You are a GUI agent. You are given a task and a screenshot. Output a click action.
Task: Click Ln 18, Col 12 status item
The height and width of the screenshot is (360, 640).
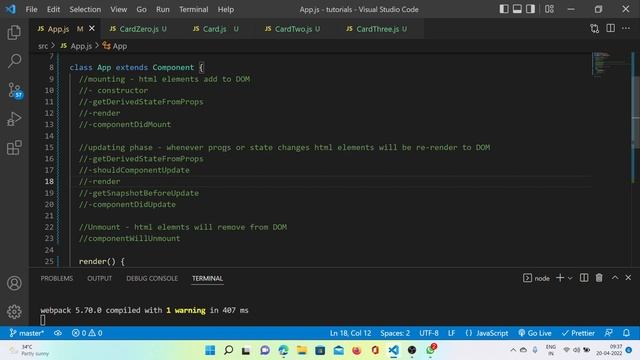pyautogui.click(x=350, y=333)
